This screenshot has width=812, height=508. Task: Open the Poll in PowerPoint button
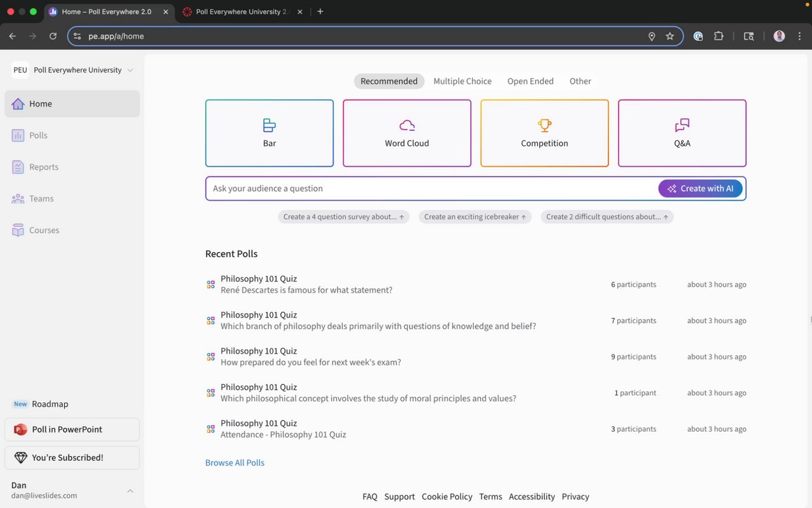[x=72, y=429]
